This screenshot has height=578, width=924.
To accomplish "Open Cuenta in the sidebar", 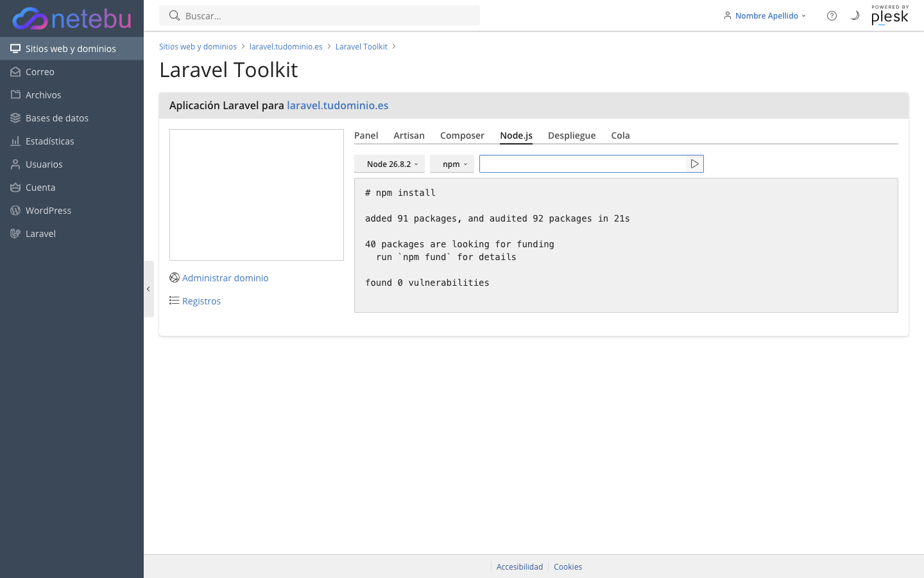I will tap(72, 188).
